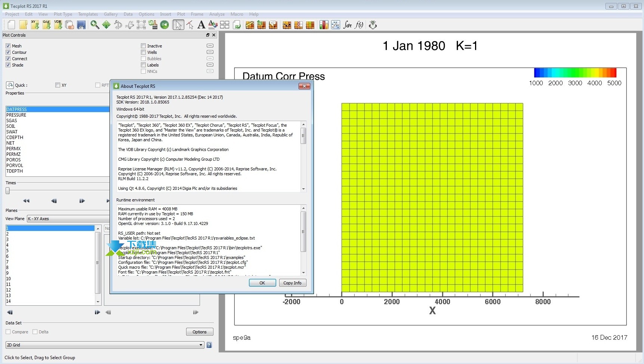The image size is (644, 364).
Task: Click the New Project toolbar icon
Action: click(x=12, y=25)
